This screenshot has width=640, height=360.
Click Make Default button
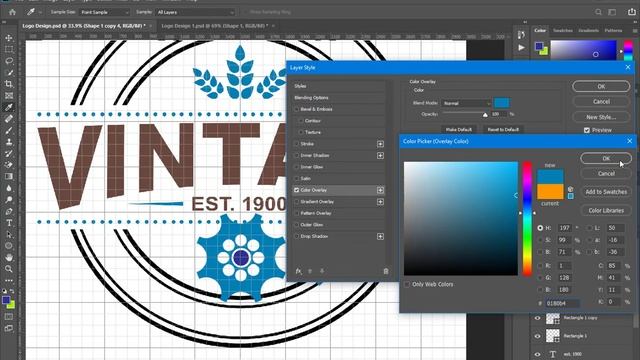click(x=458, y=129)
